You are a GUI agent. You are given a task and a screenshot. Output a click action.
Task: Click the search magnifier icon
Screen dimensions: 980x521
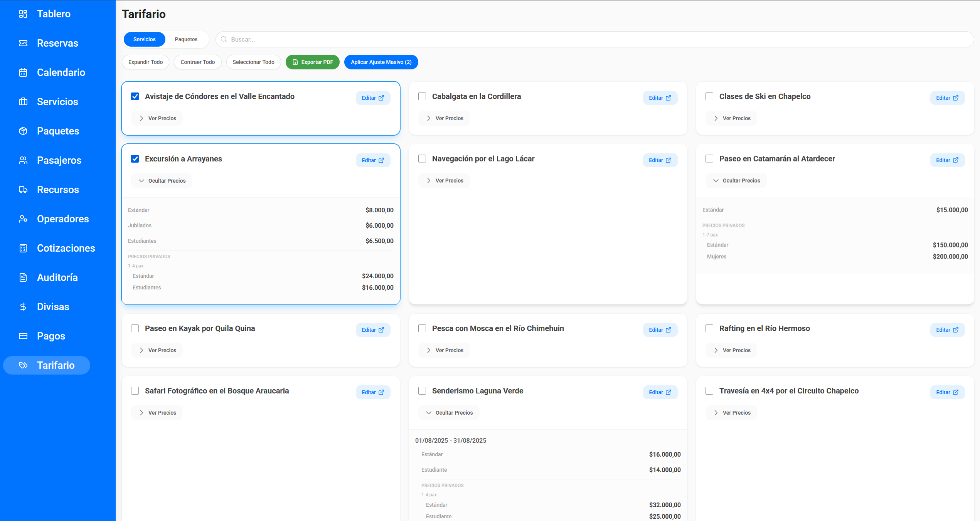pyautogui.click(x=224, y=39)
